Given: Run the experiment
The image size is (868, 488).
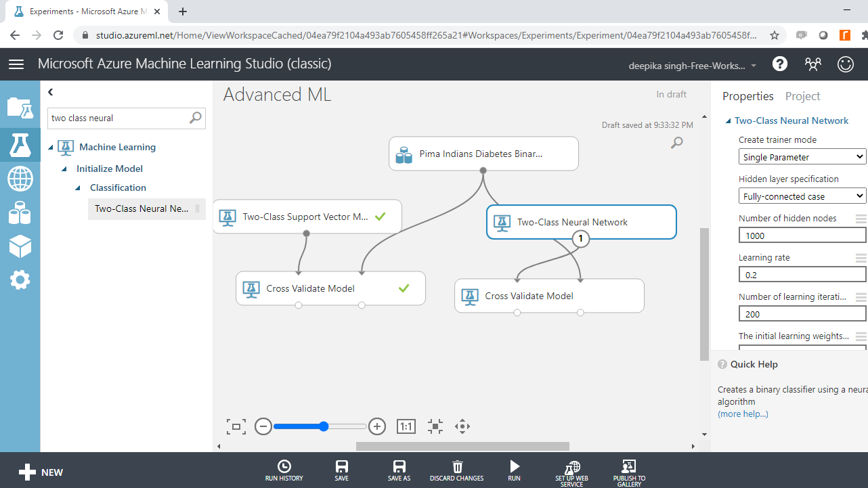Looking at the screenshot, I should (515, 470).
